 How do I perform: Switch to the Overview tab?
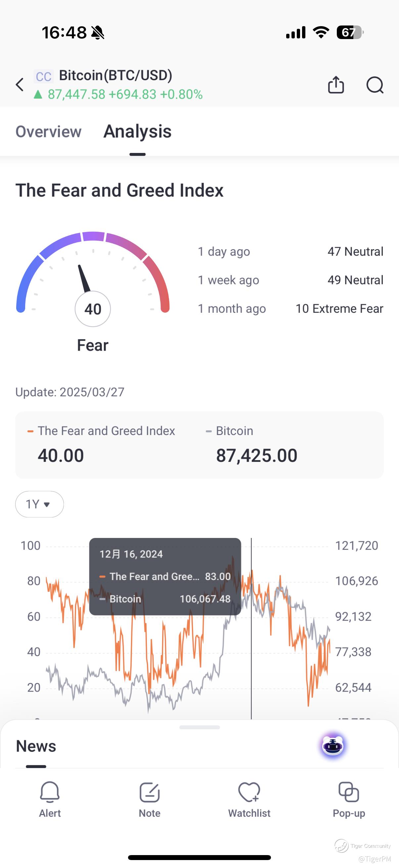[49, 131]
